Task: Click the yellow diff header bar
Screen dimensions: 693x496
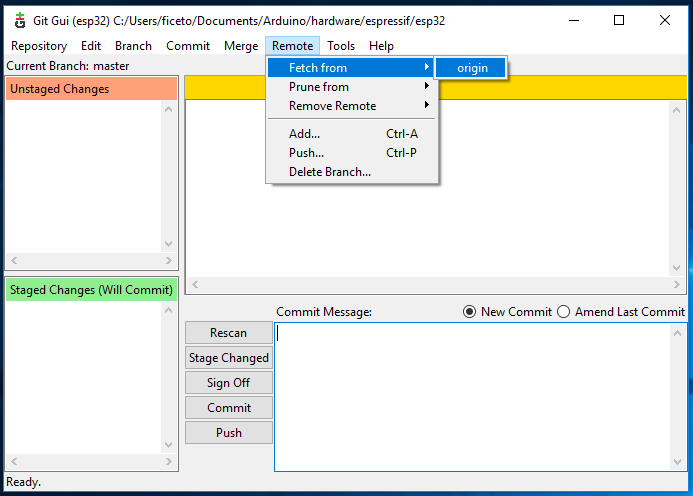Action: tap(560, 87)
